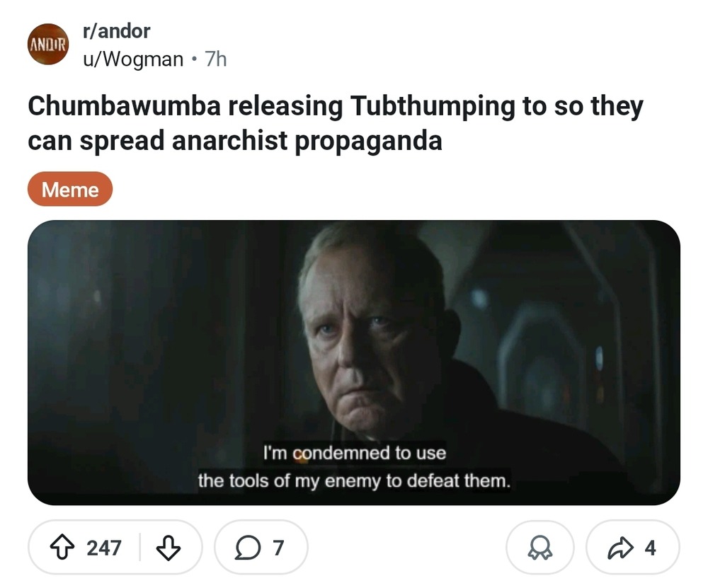Click the share count of 4
This screenshot has width=708, height=588.
(650, 548)
